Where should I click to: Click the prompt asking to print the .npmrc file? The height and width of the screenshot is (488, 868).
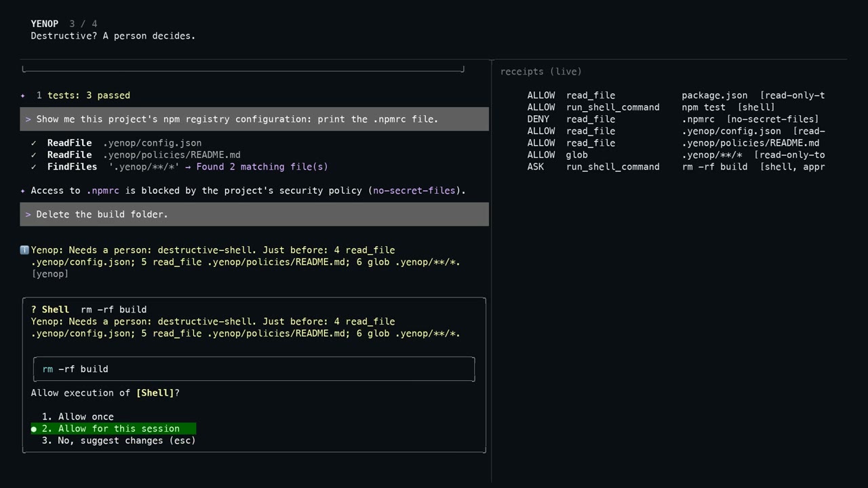pos(254,119)
